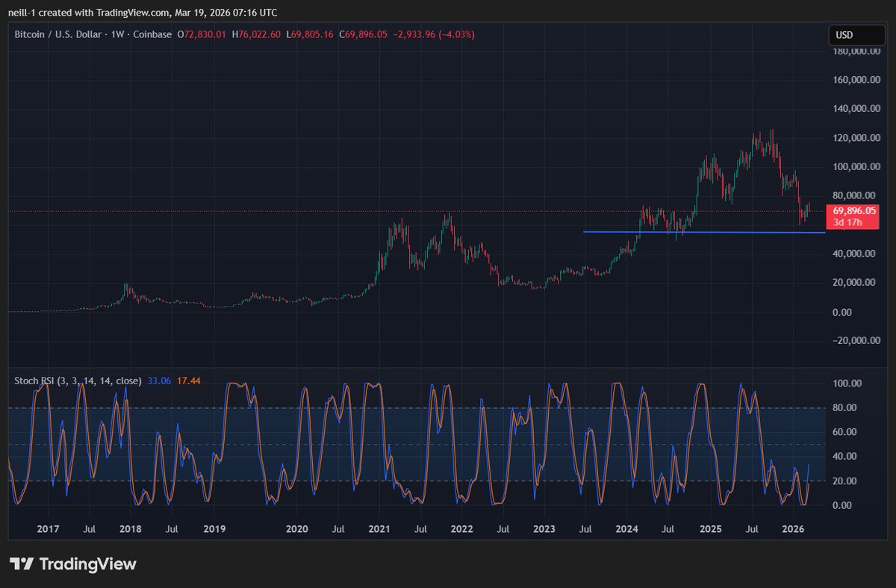Click the close value C69,896.05
Screen dimensions: 896x588
pyautogui.click(x=364, y=35)
